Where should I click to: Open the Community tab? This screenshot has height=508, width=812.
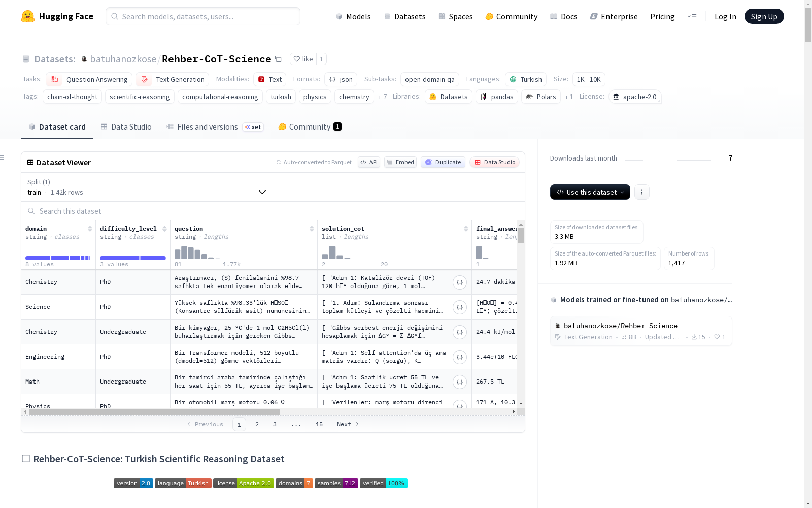pos(310,127)
